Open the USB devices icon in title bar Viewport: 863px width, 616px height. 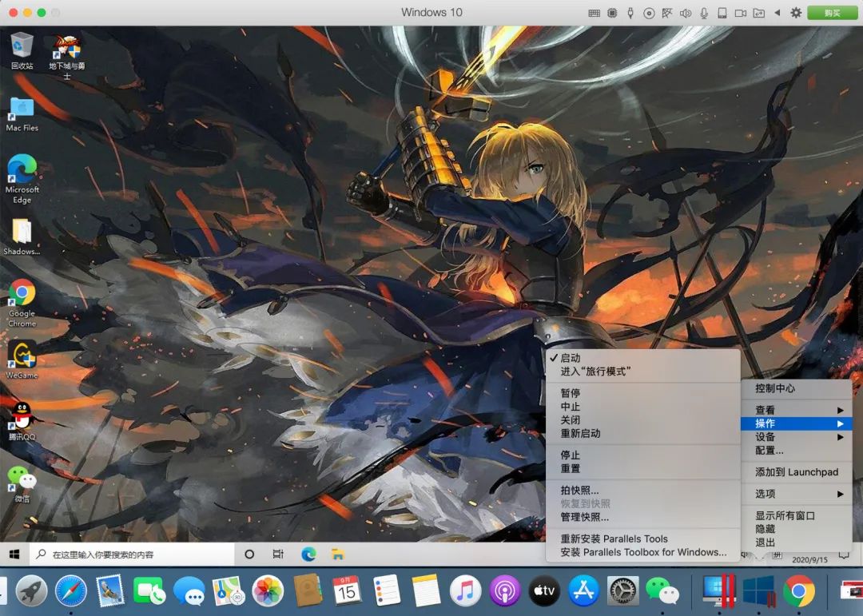pyautogui.click(x=630, y=13)
